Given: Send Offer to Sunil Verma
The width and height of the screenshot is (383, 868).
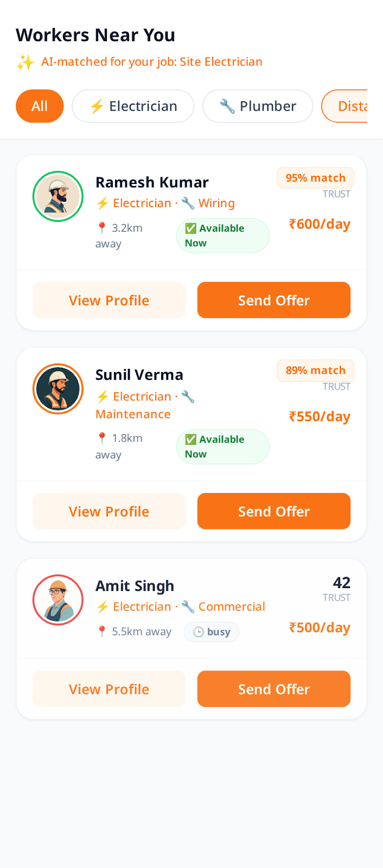Looking at the screenshot, I should point(274,511).
